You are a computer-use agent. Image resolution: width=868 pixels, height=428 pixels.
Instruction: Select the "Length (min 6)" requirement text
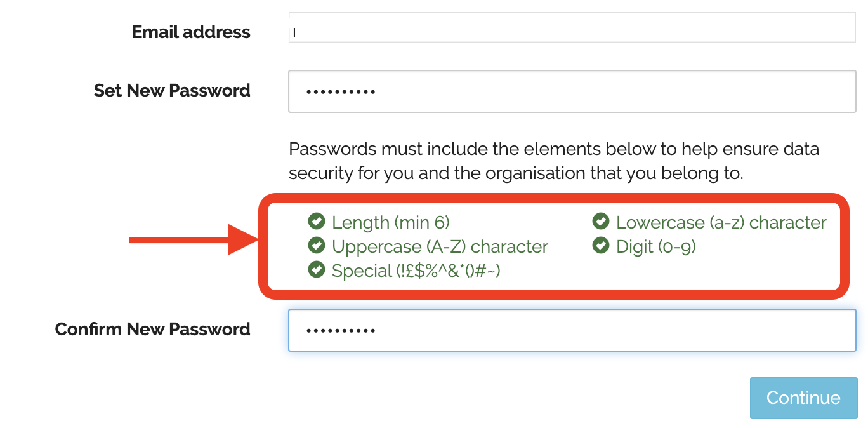390,223
